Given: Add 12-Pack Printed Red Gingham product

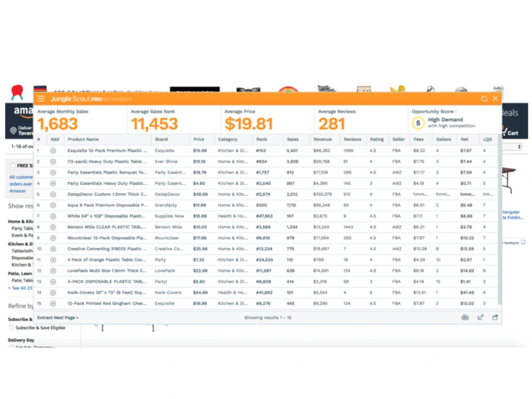Looking at the screenshot, I should (53, 304).
